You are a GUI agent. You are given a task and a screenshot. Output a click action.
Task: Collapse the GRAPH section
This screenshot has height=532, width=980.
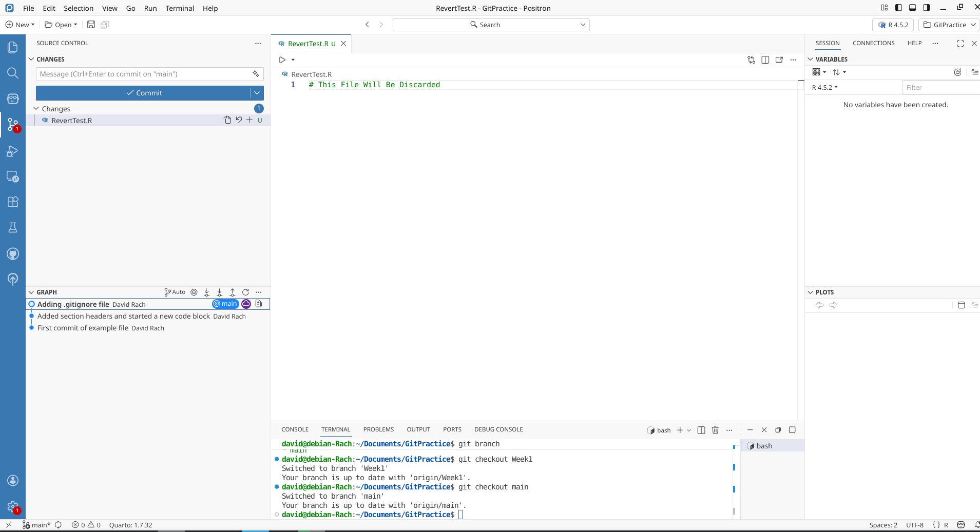31,292
